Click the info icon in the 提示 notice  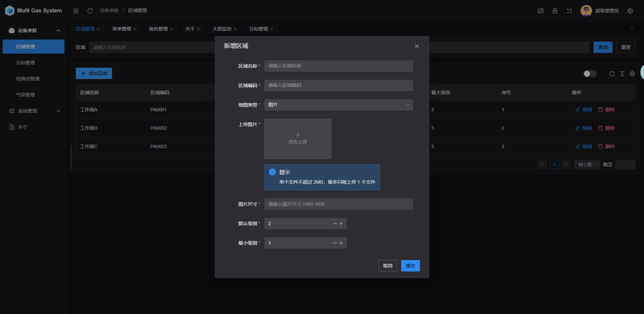point(272,172)
